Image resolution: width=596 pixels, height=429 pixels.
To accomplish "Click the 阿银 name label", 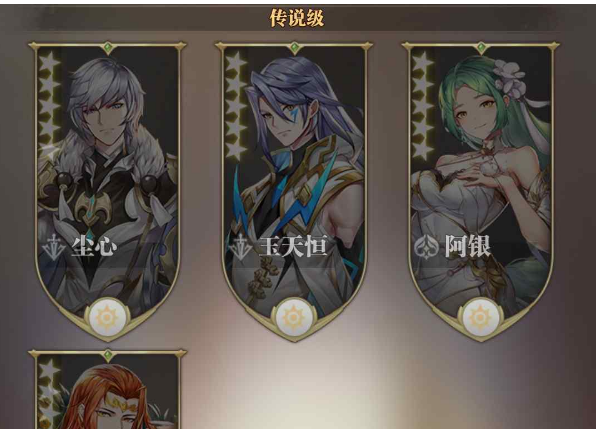I will [x=468, y=247].
